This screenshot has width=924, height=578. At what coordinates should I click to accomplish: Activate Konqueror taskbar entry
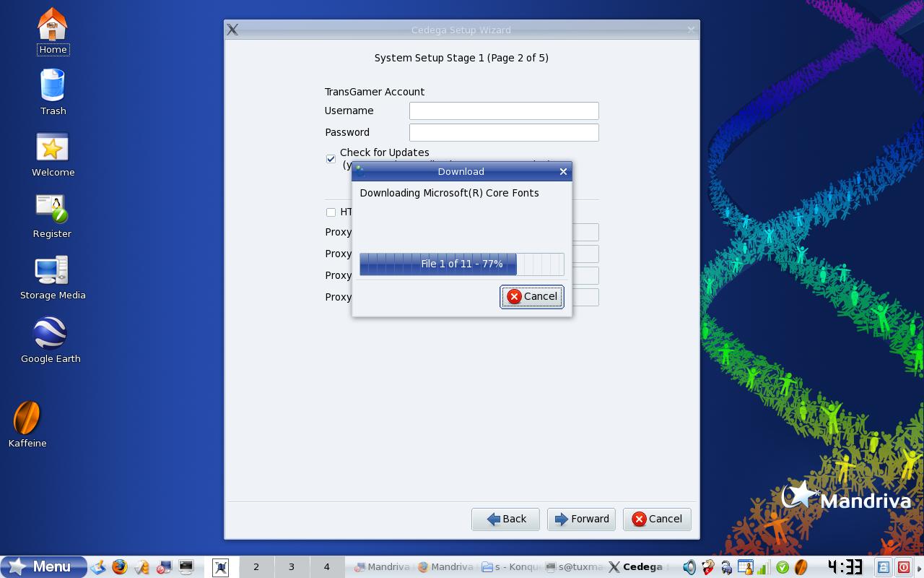510,567
